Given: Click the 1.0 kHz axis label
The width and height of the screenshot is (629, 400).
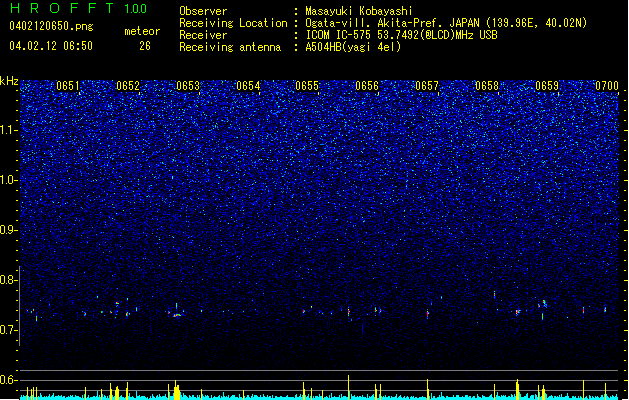Looking at the screenshot, I should [9, 180].
